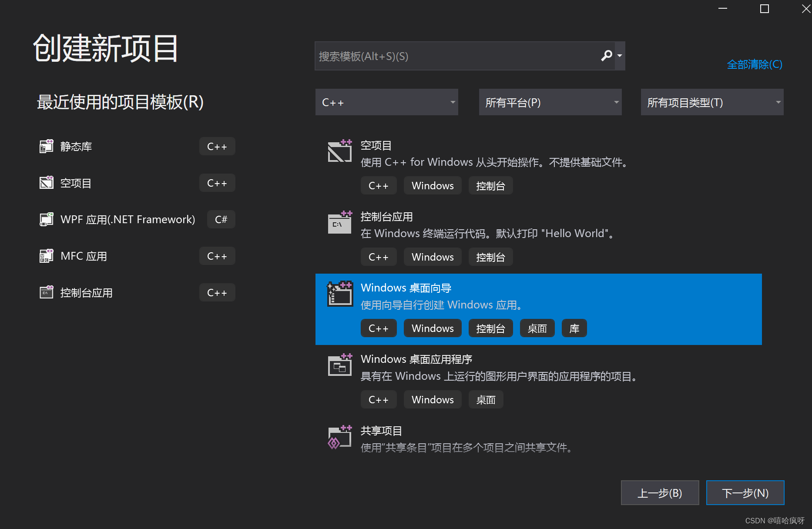Click the Windows 桌面向导 template icon
This screenshot has width=812, height=529.
tap(340, 294)
